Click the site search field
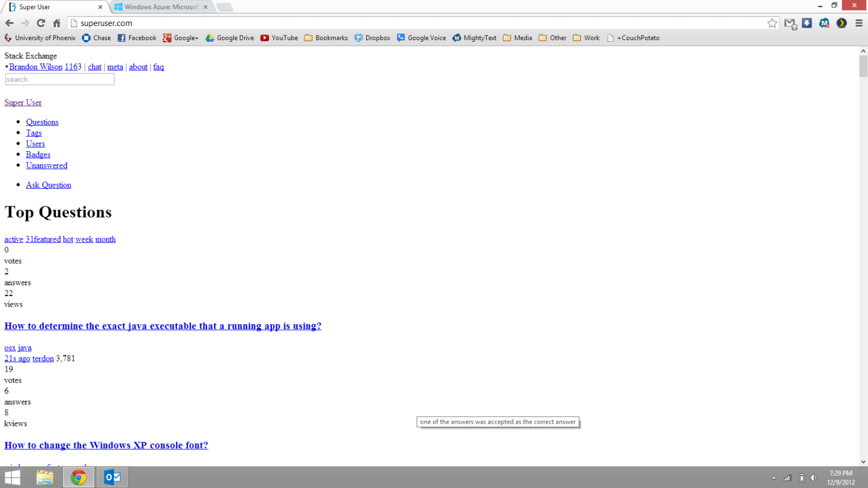 point(59,80)
